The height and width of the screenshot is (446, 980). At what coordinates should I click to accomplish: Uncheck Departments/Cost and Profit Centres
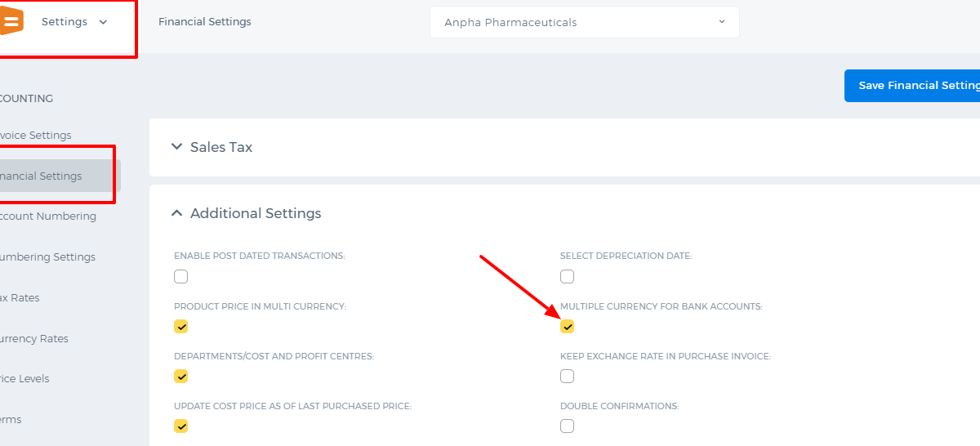(180, 377)
